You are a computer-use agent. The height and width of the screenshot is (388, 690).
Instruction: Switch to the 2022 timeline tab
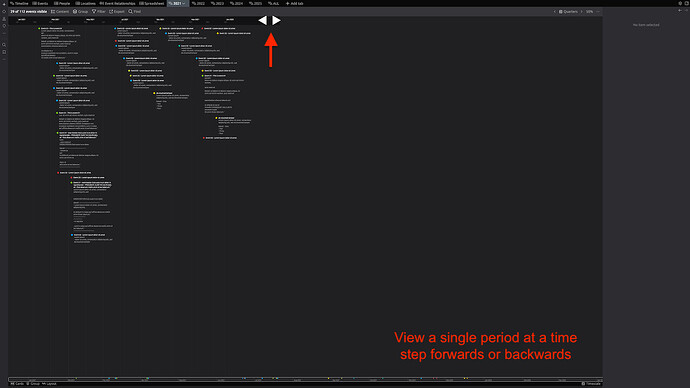click(198, 3)
